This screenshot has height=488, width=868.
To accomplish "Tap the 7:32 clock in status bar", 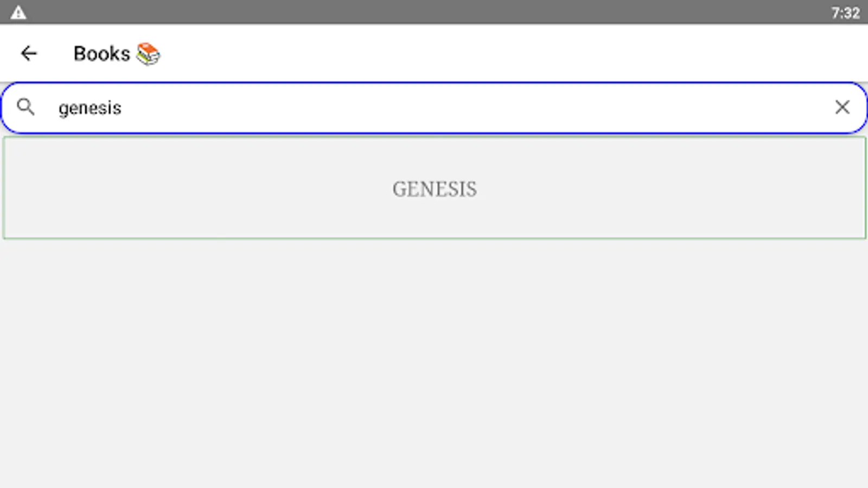I will 845,12.
